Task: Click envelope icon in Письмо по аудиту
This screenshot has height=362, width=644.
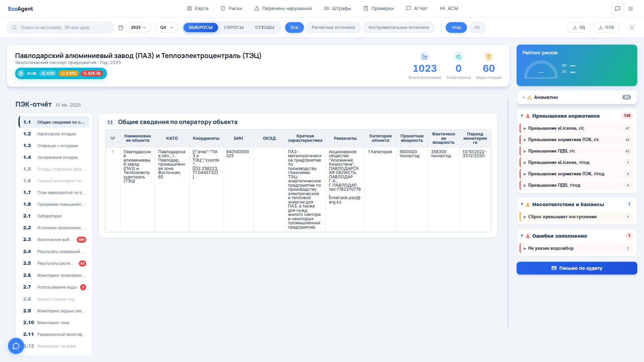Action: pos(554,268)
